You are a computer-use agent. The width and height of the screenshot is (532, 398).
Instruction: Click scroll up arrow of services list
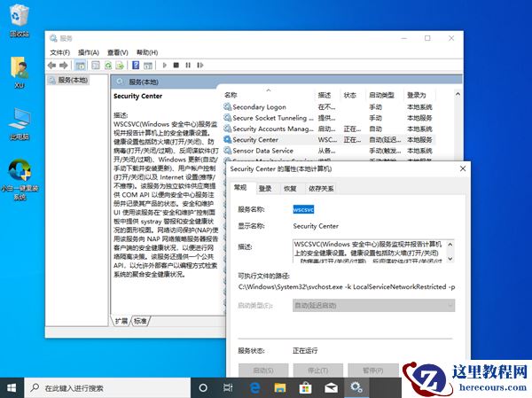pos(458,94)
